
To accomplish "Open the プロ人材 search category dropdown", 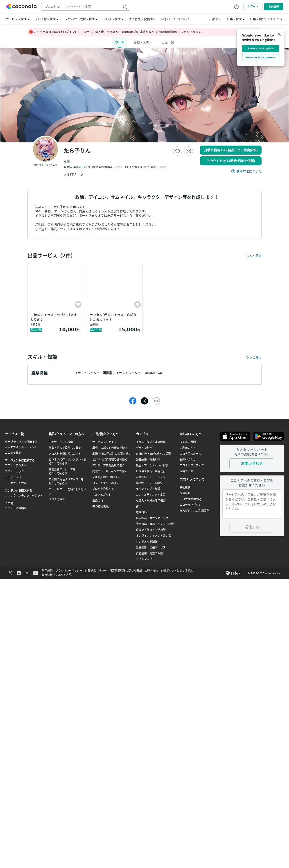I will 52,7.
